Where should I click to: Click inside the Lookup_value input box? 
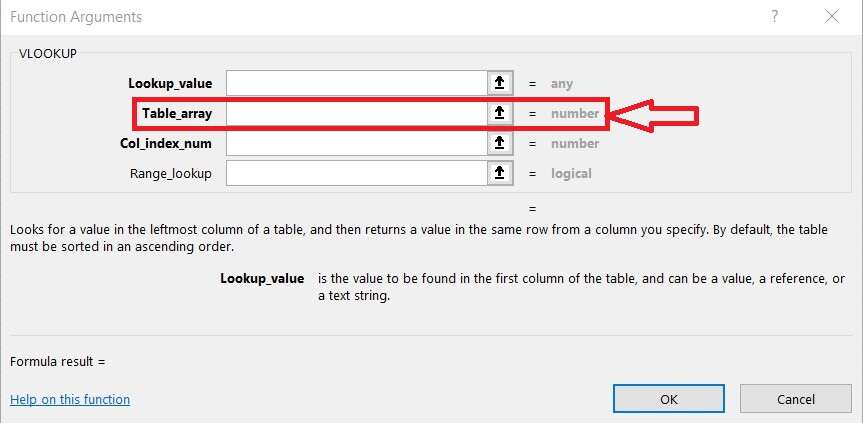tap(355, 84)
